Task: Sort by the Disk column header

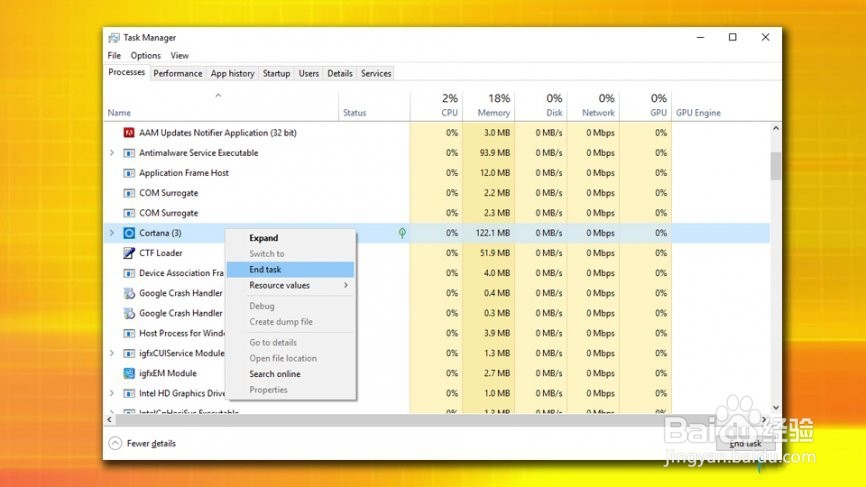Action: pos(541,106)
